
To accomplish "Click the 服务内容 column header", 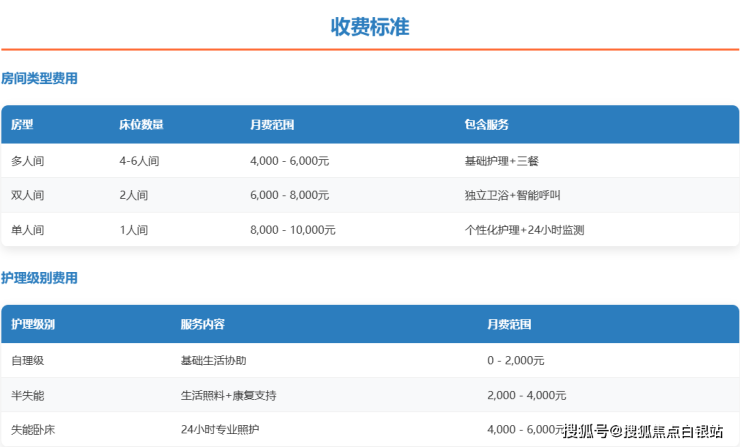I will (x=202, y=325).
